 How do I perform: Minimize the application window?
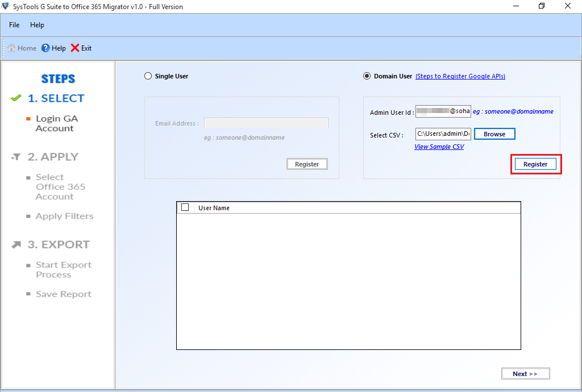[516, 6]
